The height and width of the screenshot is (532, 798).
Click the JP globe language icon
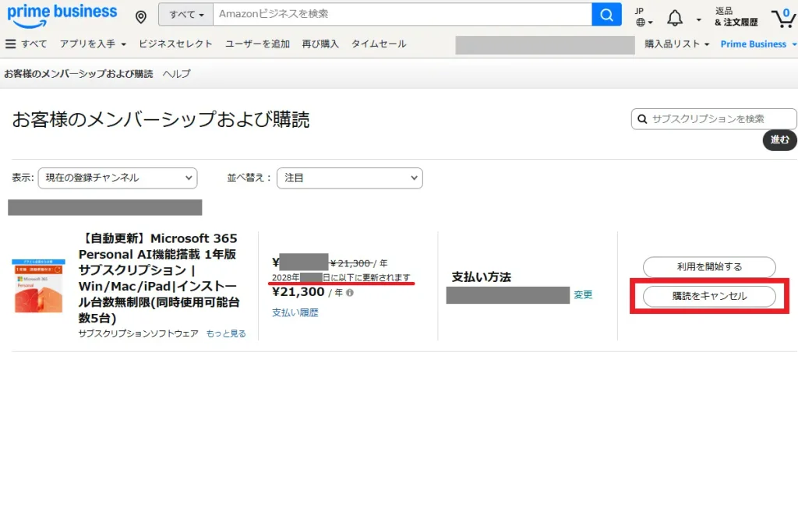click(643, 17)
